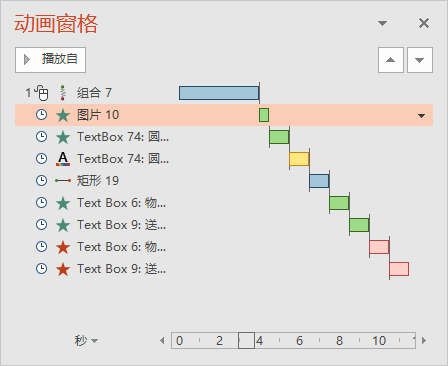This screenshot has width=448, height=366.
Task: Click the green star icon for 图片 10
Action: coord(63,115)
